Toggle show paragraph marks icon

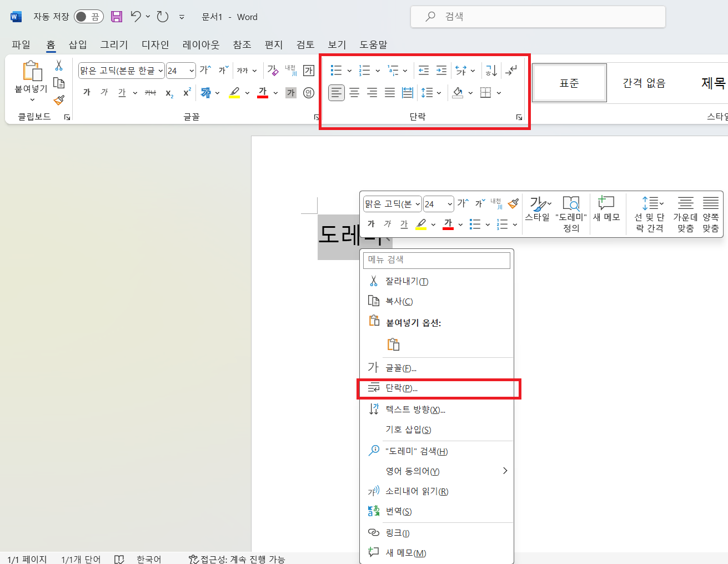[511, 71]
